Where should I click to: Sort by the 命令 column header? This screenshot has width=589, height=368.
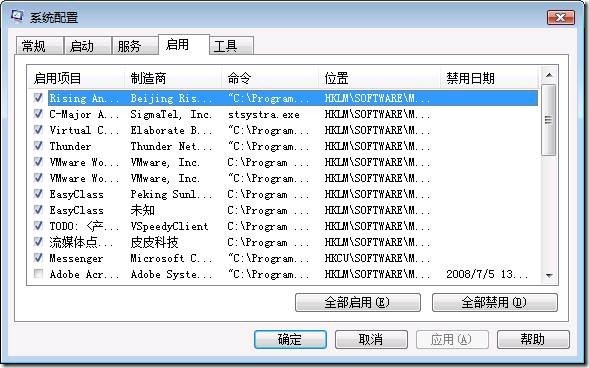pyautogui.click(x=270, y=78)
